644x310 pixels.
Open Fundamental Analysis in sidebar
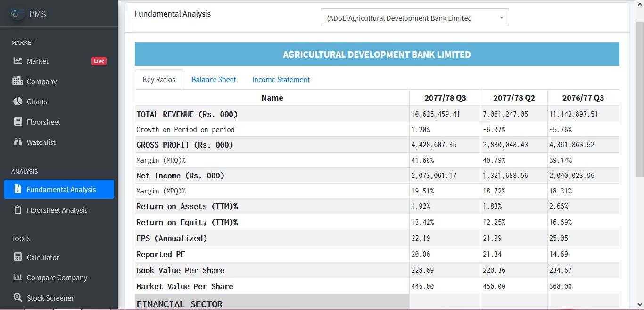pos(61,189)
